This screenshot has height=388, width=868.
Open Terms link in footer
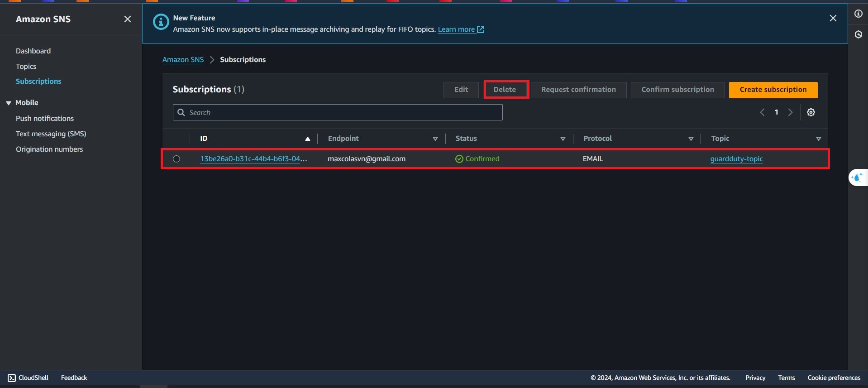point(787,378)
